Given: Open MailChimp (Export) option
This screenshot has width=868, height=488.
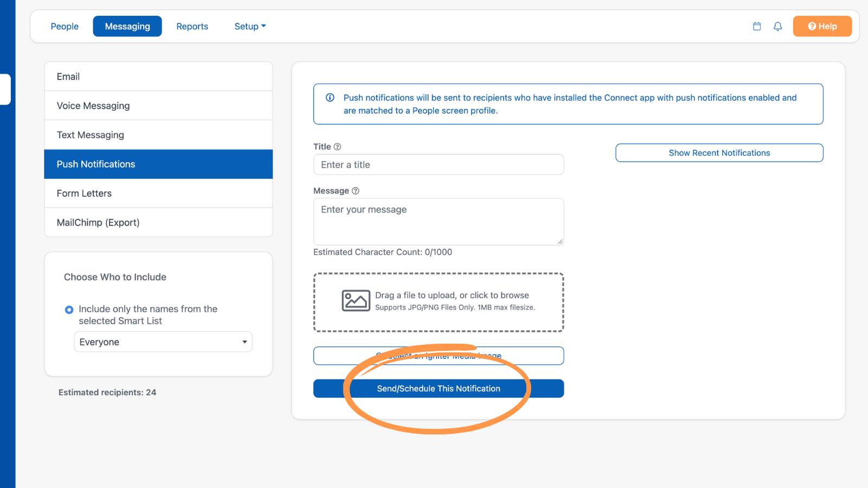Looking at the screenshot, I should pyautogui.click(x=158, y=222).
